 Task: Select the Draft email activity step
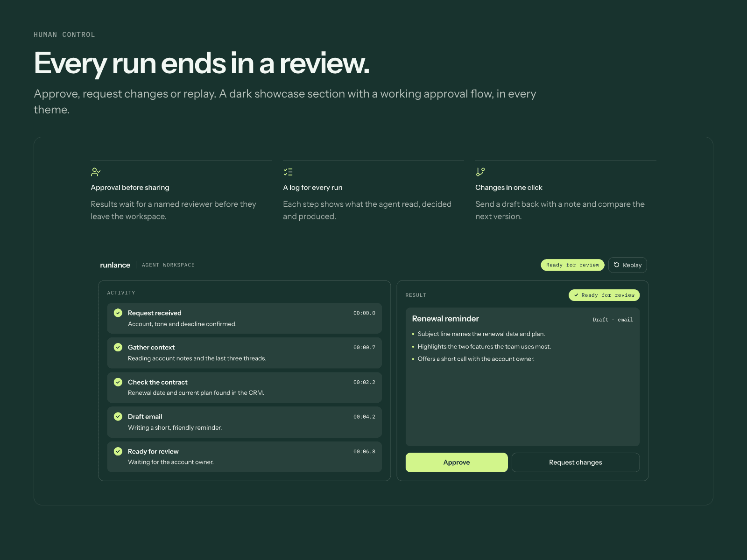[244, 422]
